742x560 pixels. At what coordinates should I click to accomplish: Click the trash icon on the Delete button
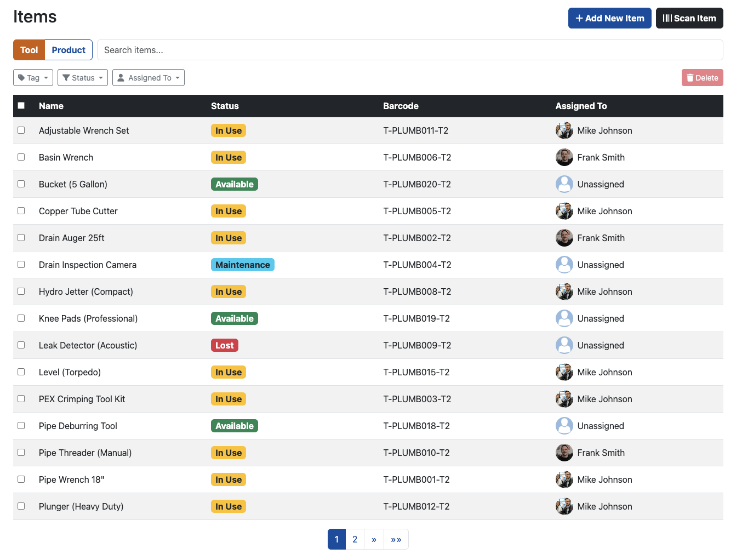point(691,77)
